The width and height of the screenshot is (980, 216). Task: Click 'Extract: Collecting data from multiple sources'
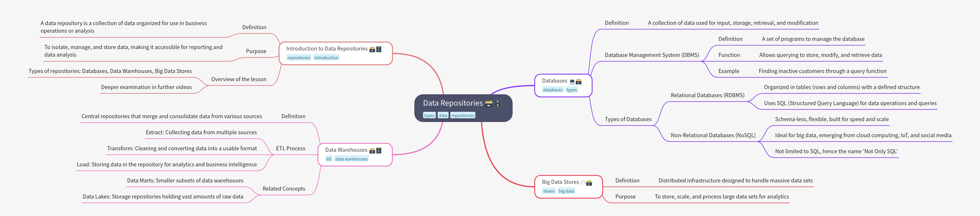pos(201,133)
